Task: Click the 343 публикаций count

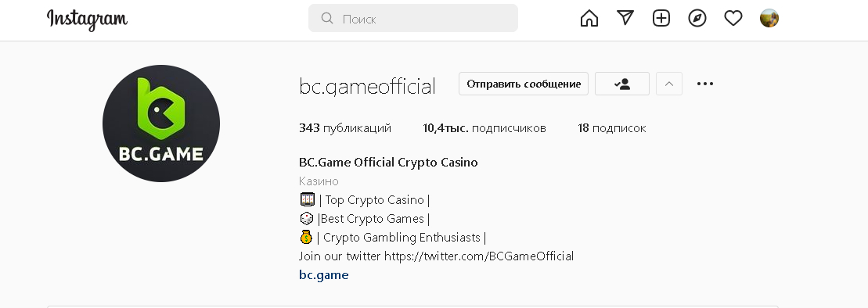Action: point(345,128)
